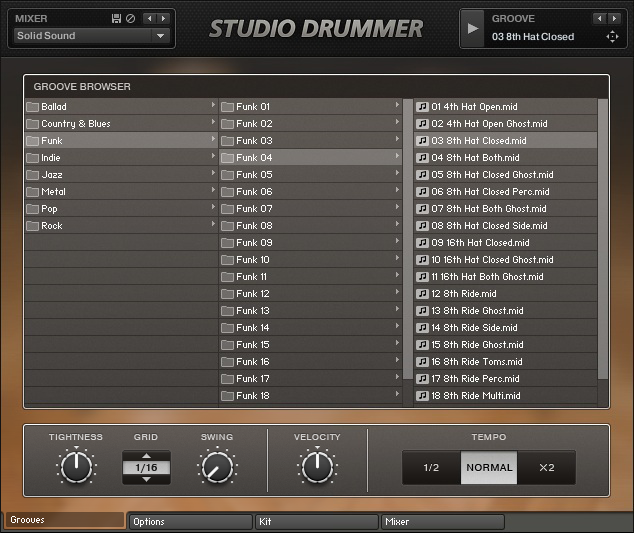
Task: Click MIDI icon of 01 4th Hat Open.mid
Action: click(422, 107)
